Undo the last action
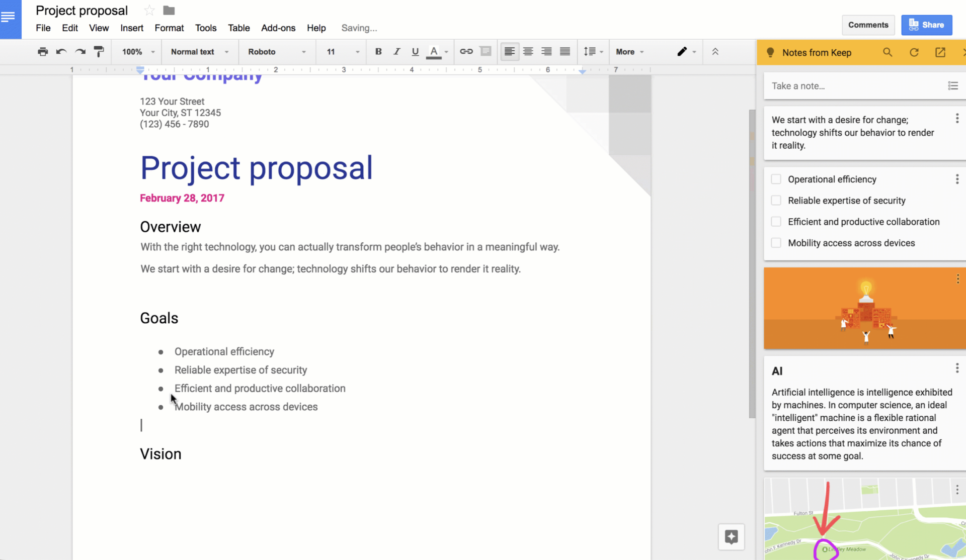 61,52
